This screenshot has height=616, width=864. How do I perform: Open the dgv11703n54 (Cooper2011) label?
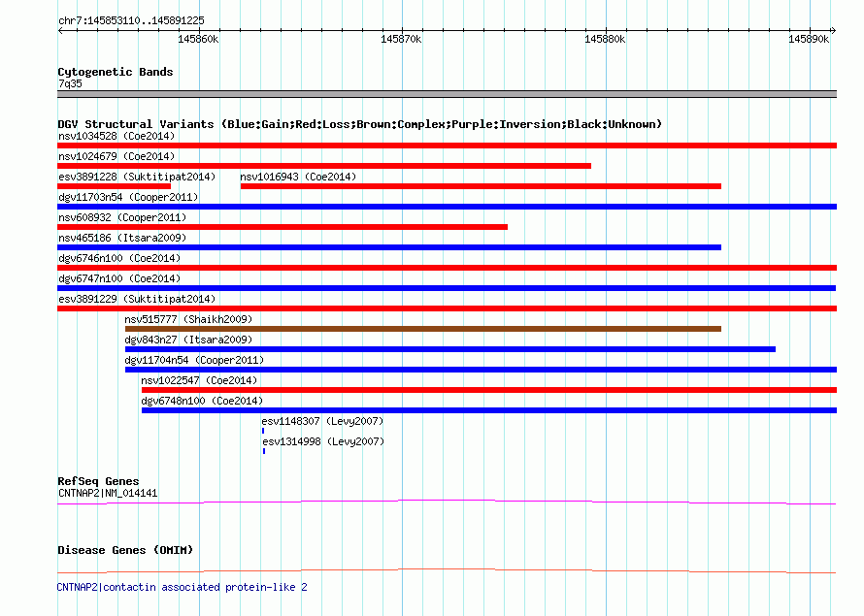(x=128, y=197)
